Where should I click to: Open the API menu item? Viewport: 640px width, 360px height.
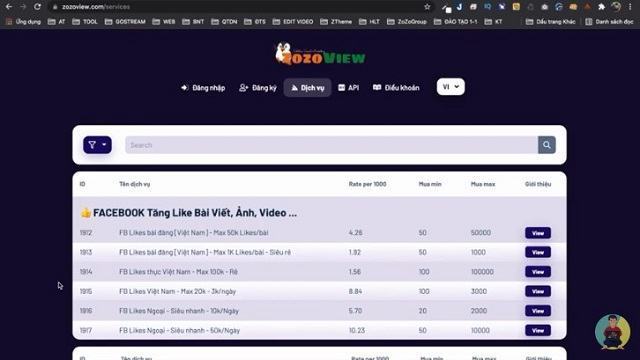[x=349, y=88]
